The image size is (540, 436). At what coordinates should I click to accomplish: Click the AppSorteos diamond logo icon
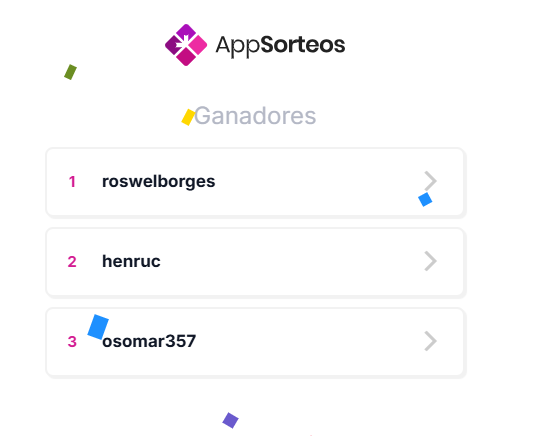[186, 45]
